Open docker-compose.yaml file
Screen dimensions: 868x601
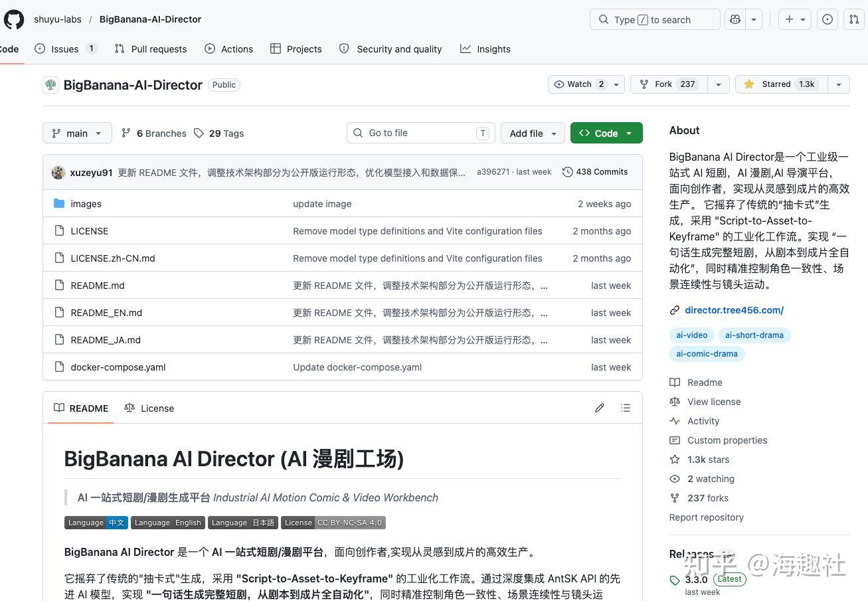[x=118, y=367]
